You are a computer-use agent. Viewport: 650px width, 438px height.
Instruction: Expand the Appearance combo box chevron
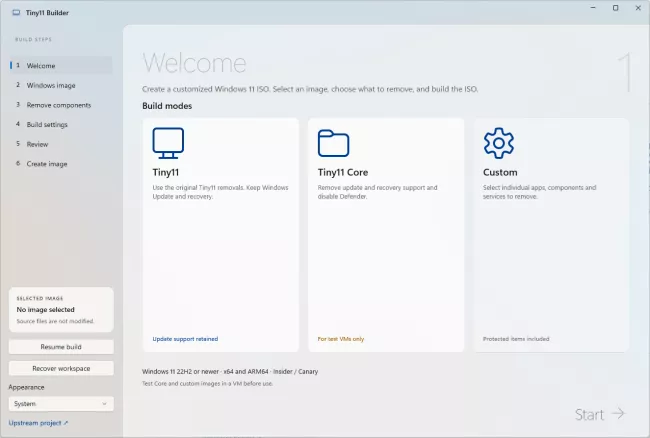pos(104,404)
